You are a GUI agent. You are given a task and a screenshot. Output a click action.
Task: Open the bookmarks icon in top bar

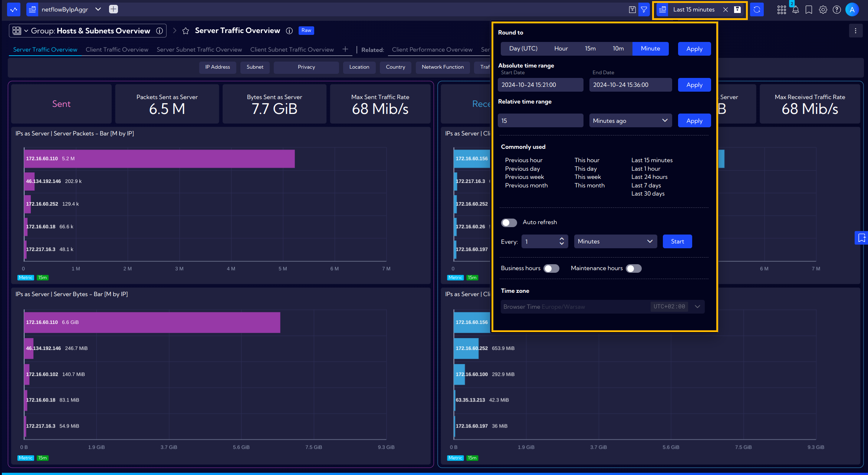pyautogui.click(x=809, y=10)
